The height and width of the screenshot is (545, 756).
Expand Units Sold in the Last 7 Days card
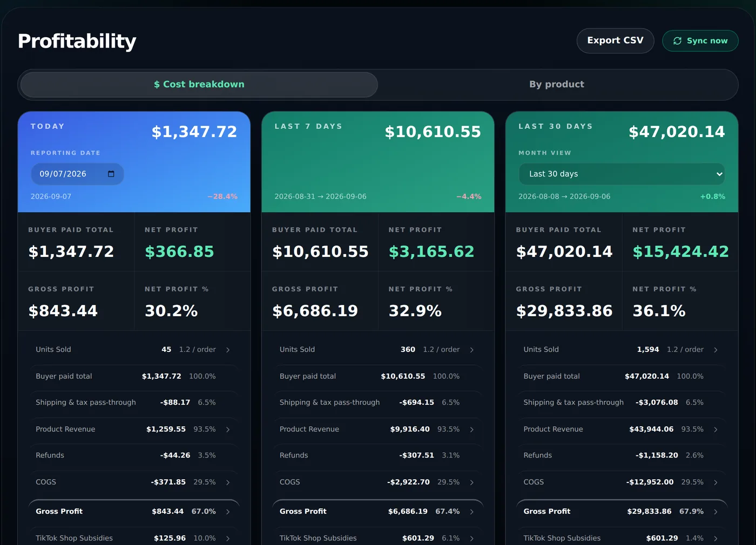coord(378,350)
